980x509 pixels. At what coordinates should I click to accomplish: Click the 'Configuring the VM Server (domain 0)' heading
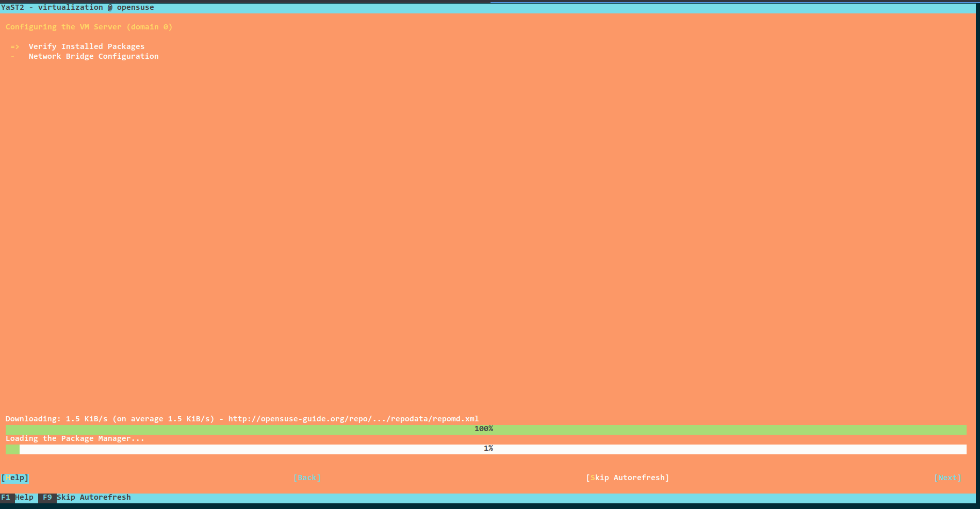89,27
